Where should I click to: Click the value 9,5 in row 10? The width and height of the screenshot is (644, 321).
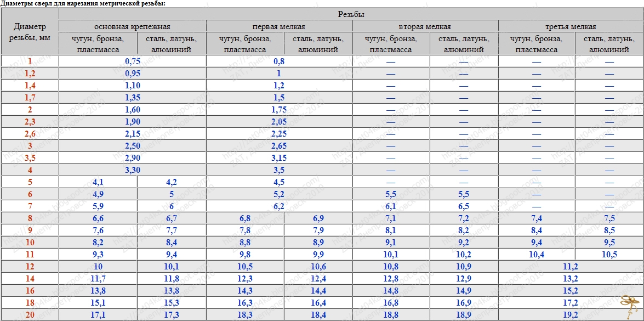tap(609, 243)
